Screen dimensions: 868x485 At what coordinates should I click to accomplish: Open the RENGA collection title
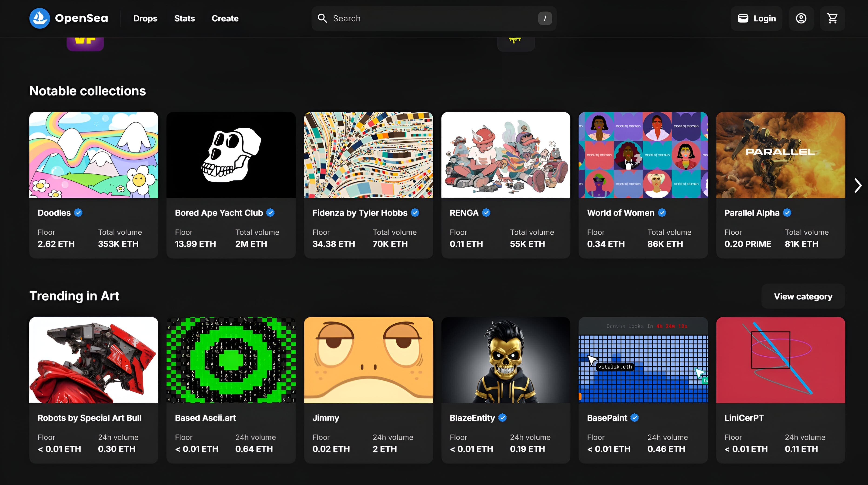point(464,213)
